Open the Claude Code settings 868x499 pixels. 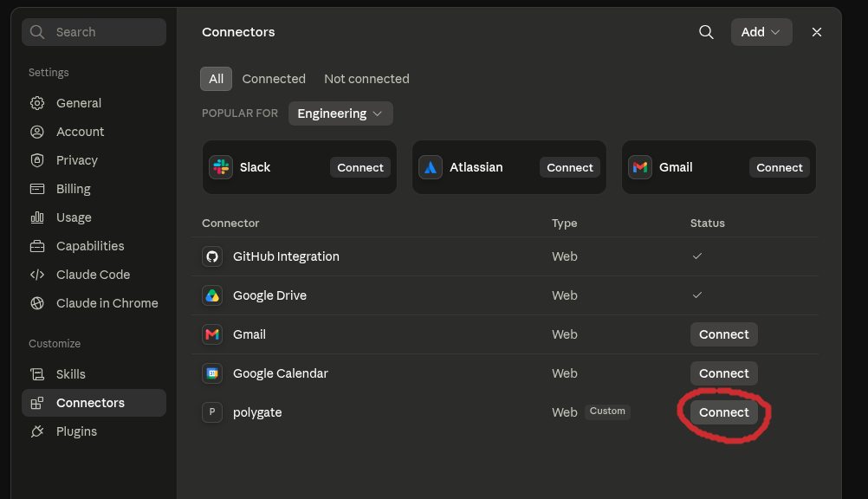click(x=94, y=275)
